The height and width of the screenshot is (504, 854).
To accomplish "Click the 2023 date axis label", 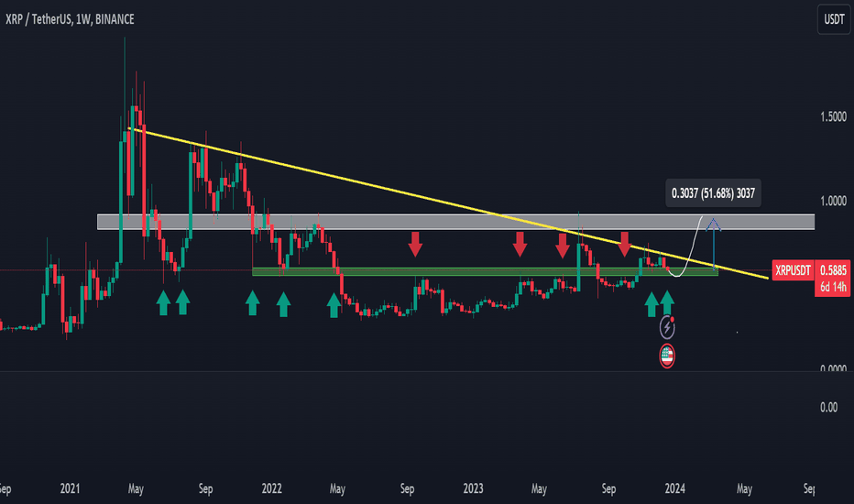I will pyautogui.click(x=473, y=488).
